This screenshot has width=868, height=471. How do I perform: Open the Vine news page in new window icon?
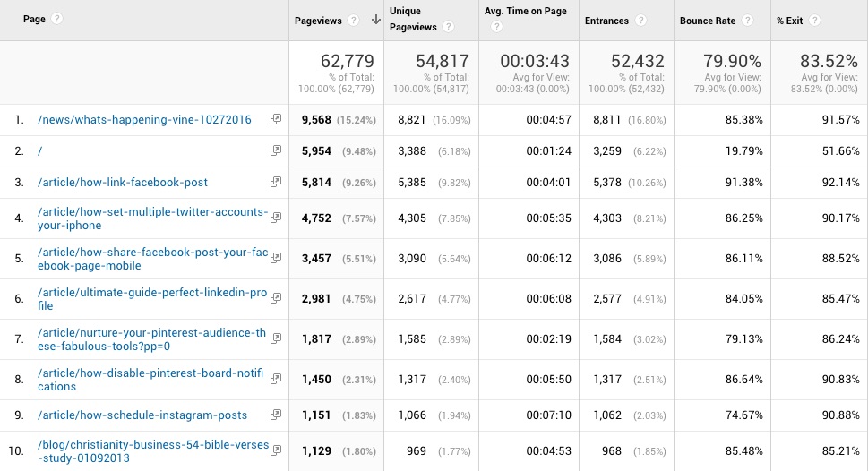(x=276, y=120)
